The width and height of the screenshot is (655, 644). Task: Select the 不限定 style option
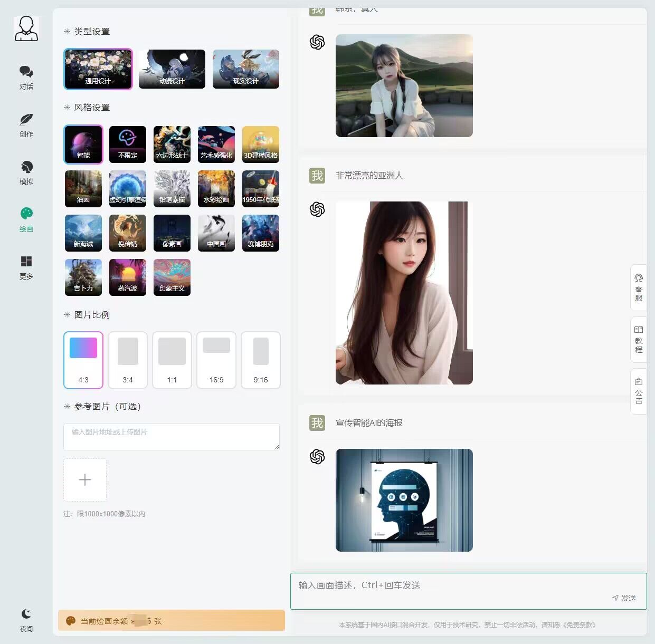127,144
